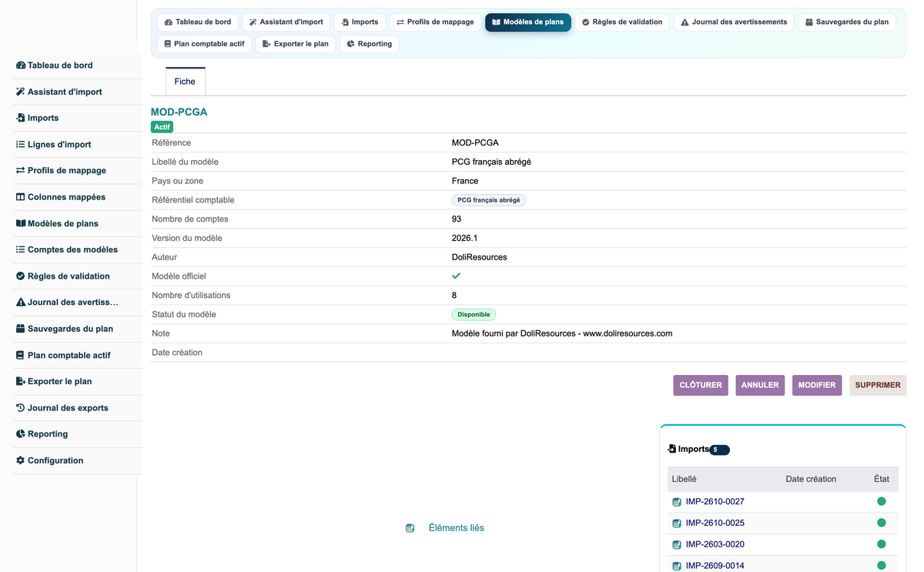Click the Imports widget header icon

pos(672,449)
